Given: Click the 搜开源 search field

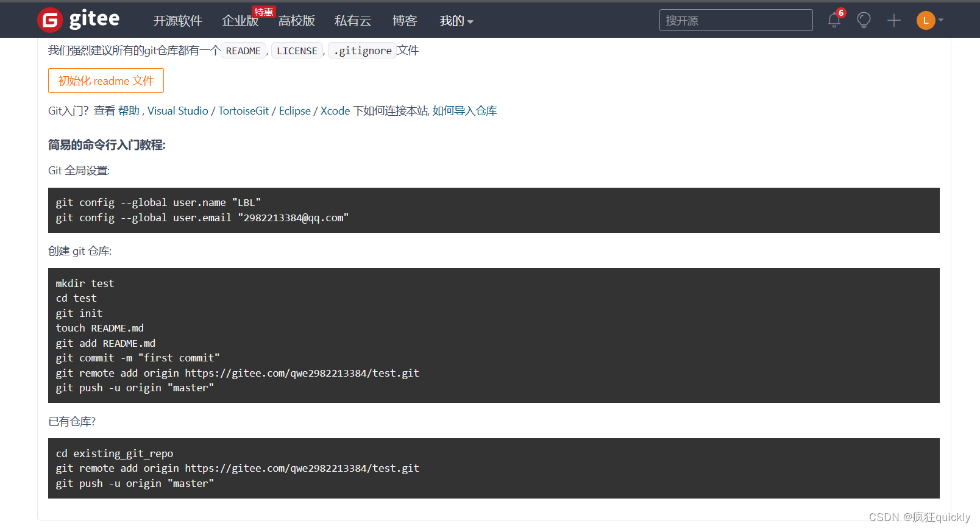Looking at the screenshot, I should click(736, 20).
